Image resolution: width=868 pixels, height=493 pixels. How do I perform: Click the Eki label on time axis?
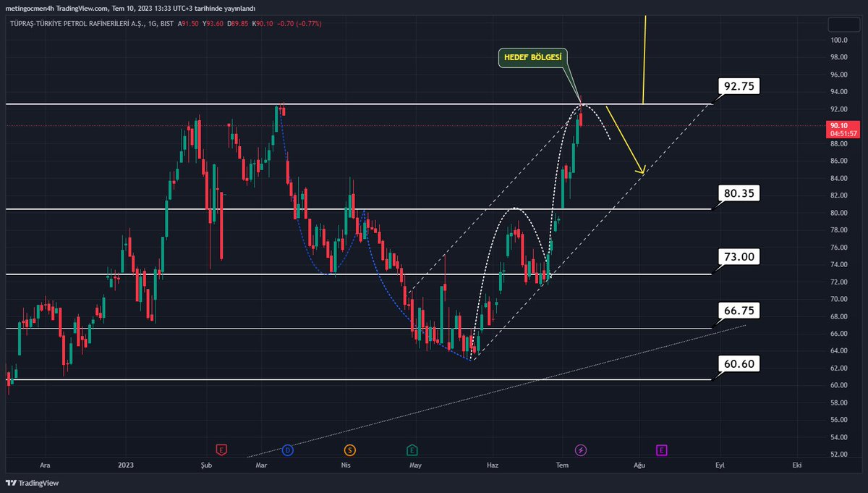tap(796, 465)
